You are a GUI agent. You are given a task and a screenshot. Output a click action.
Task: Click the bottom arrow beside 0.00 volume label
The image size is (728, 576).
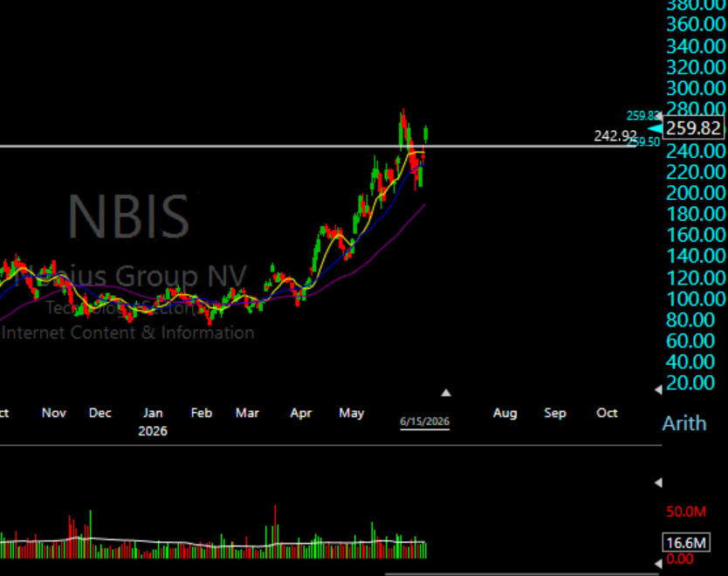pos(658,564)
